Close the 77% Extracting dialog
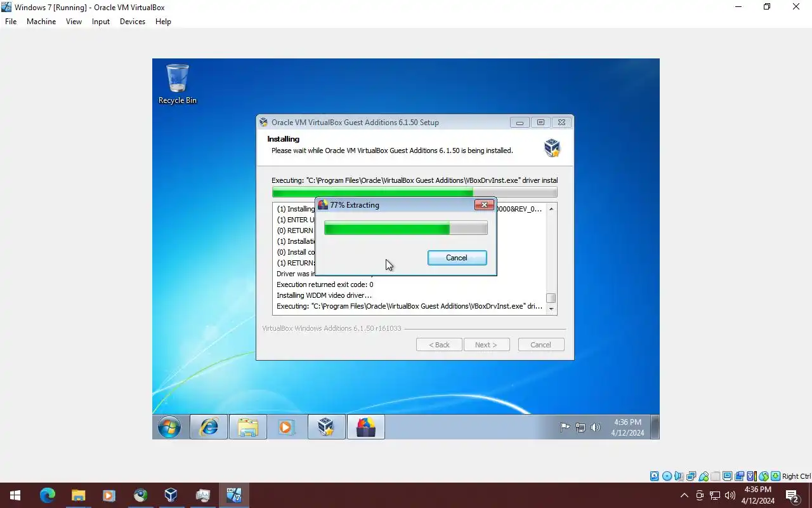Image resolution: width=812 pixels, height=508 pixels. (x=484, y=204)
